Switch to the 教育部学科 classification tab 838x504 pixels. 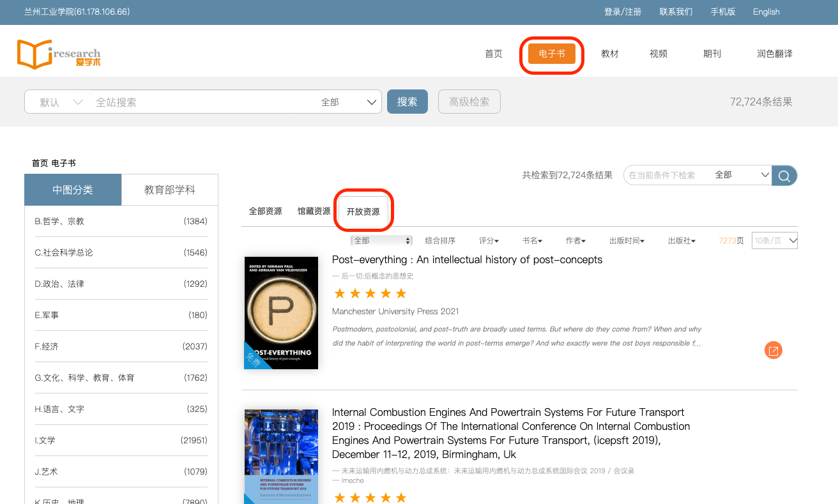169,190
